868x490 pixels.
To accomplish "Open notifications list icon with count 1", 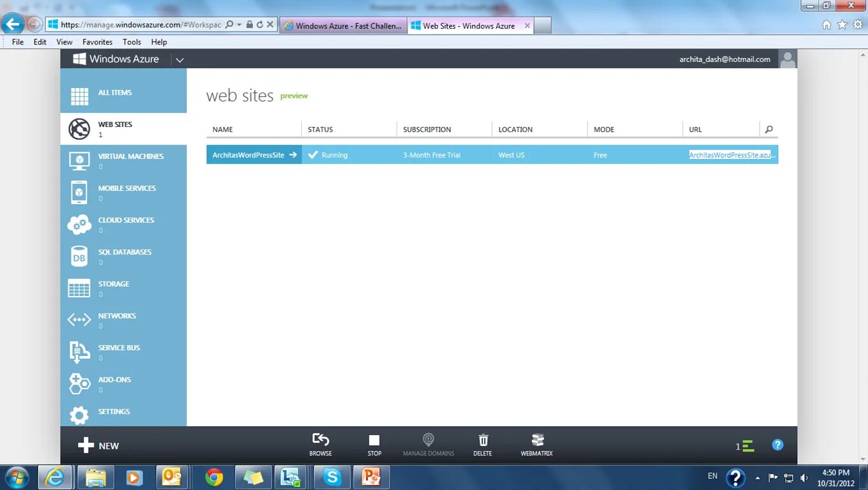I will (x=745, y=446).
